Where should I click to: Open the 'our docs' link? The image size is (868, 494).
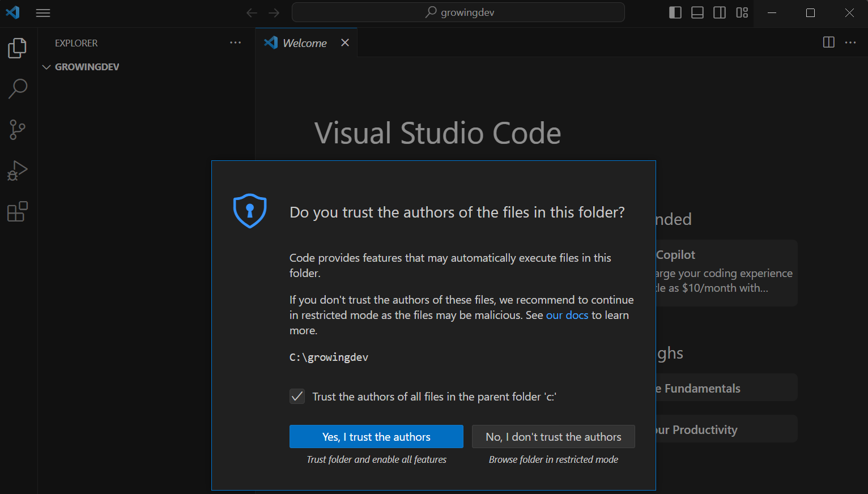(567, 315)
